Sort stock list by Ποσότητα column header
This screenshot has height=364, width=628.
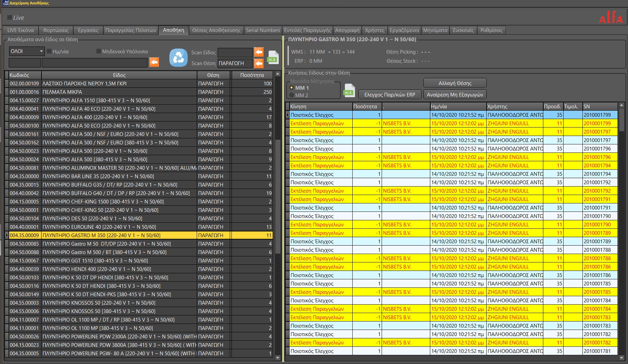coord(252,75)
